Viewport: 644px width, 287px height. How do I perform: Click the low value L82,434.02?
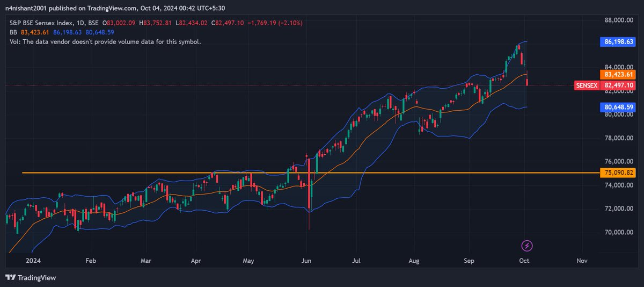(191, 23)
